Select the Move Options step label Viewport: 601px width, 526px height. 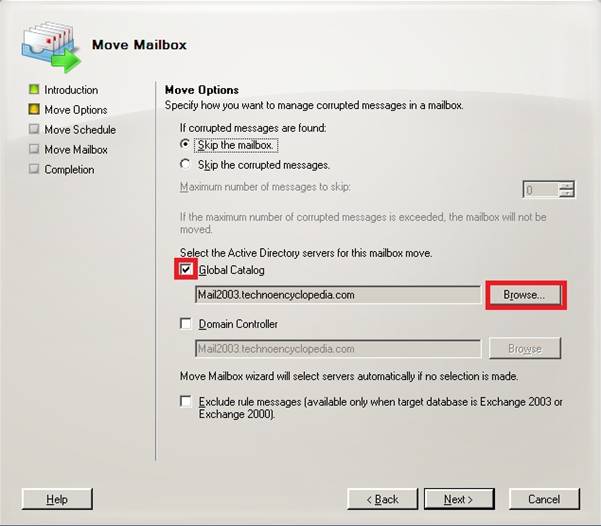tap(76, 110)
